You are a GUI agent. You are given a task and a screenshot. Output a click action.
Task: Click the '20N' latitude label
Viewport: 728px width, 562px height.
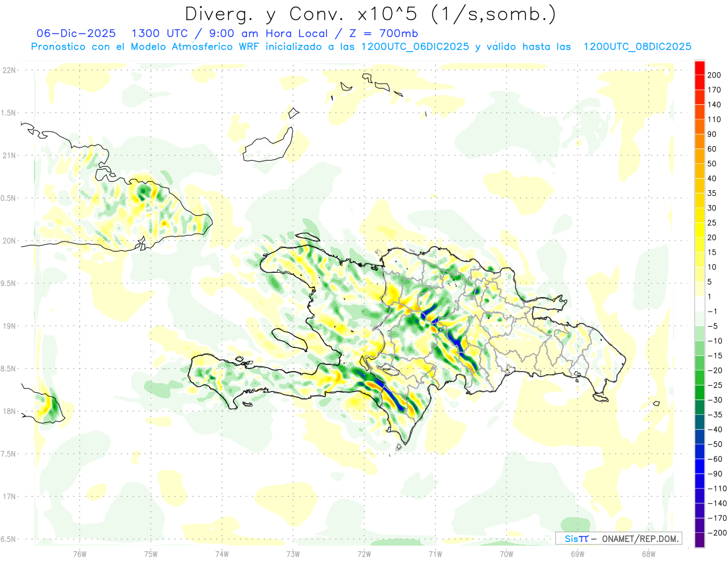tap(8, 241)
